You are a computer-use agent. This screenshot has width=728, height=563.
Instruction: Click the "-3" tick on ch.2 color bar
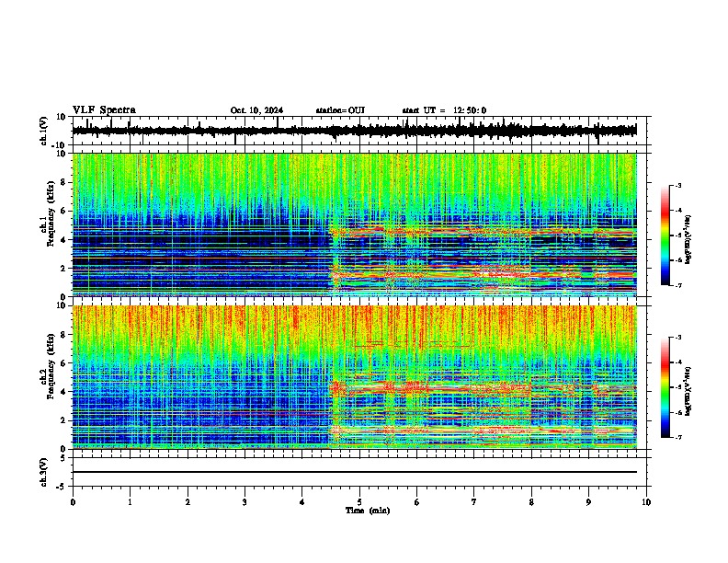[678, 338]
